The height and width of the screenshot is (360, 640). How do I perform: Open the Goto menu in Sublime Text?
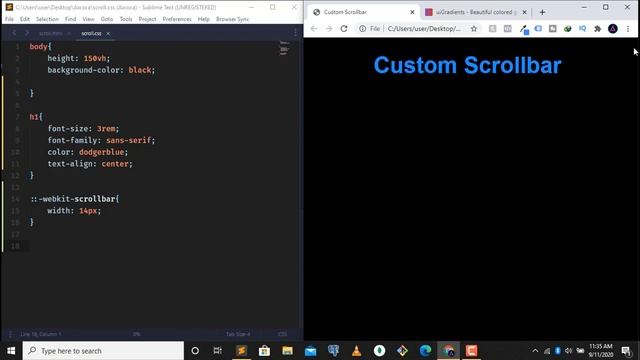point(107,19)
